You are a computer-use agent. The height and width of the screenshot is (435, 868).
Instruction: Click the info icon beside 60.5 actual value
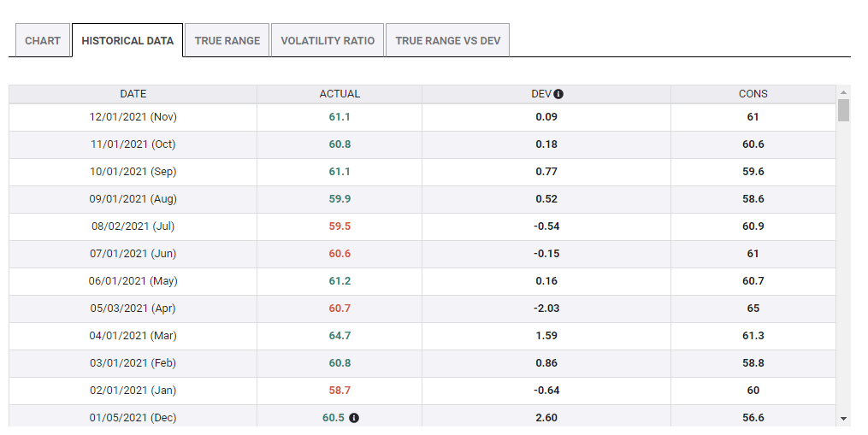pos(354,418)
